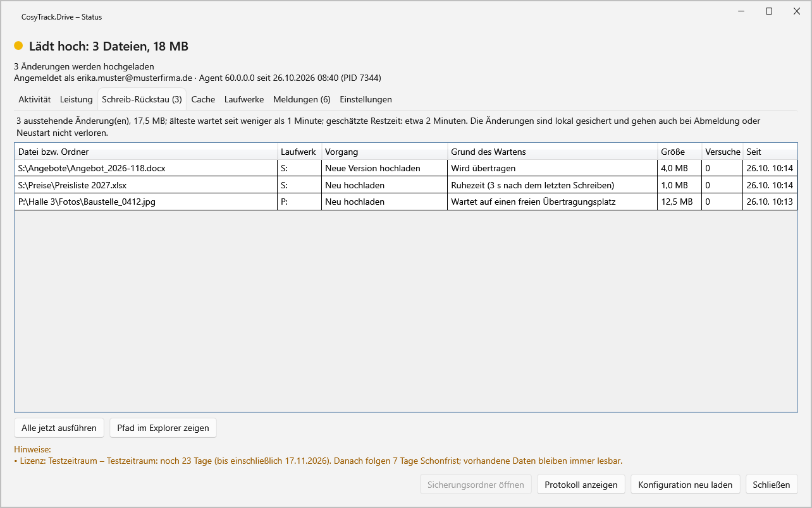Screen dimensions: 812x508
Task: Show the Meldungen (6) tab
Action: 302,99
